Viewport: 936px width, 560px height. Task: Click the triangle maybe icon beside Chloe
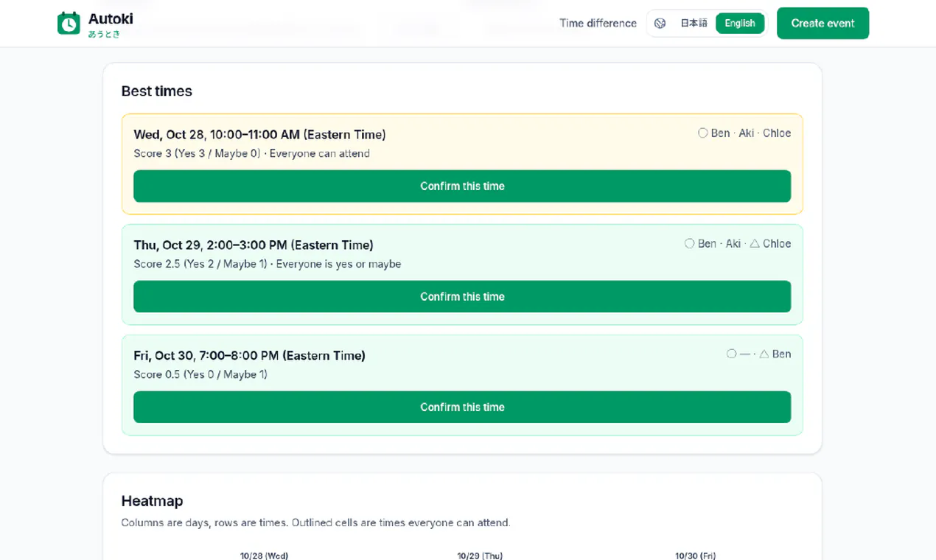pyautogui.click(x=755, y=244)
